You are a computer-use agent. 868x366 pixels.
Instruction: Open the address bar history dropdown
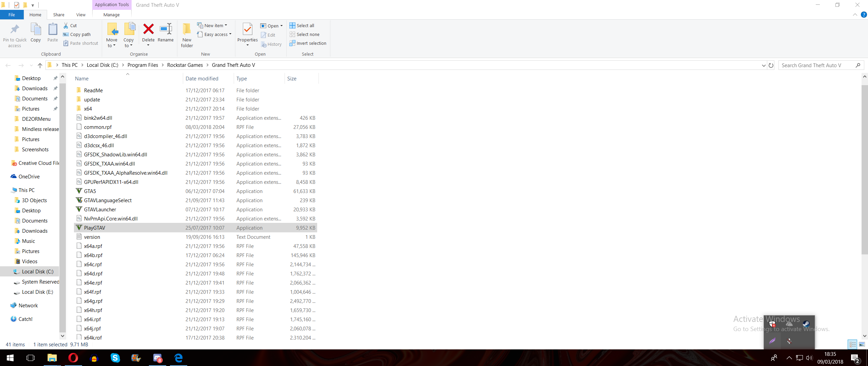pos(764,65)
